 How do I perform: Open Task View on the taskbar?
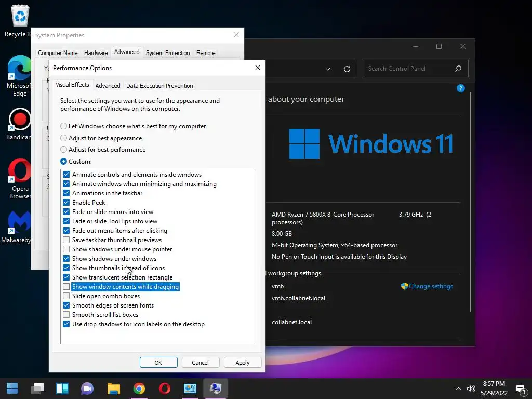pyautogui.click(x=37, y=389)
